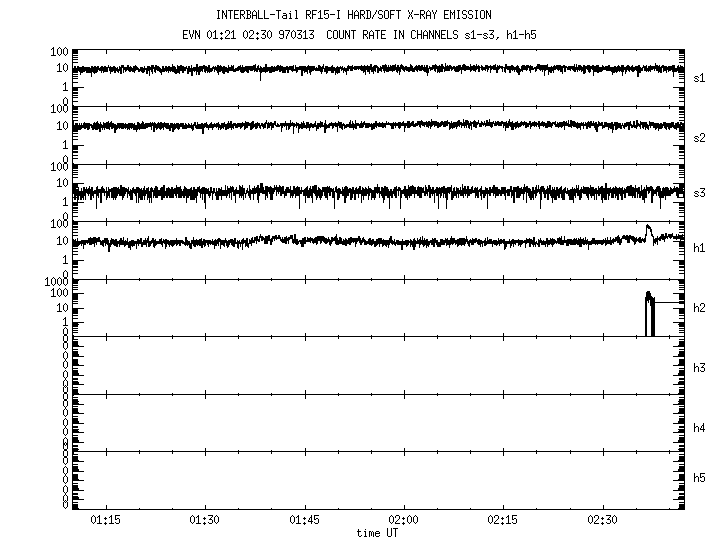The image size is (720, 550).
Task: Select the h2 channel label
Action: tap(699, 308)
